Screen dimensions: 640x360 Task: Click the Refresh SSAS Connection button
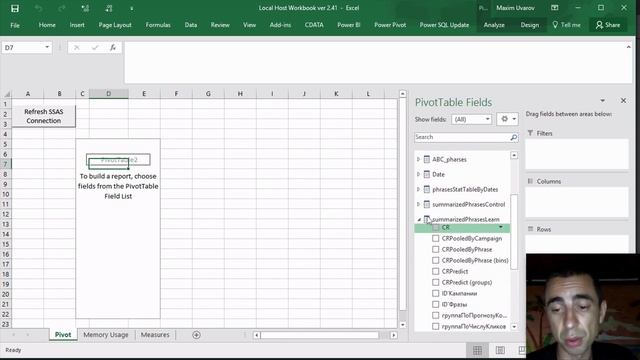pyautogui.click(x=44, y=116)
